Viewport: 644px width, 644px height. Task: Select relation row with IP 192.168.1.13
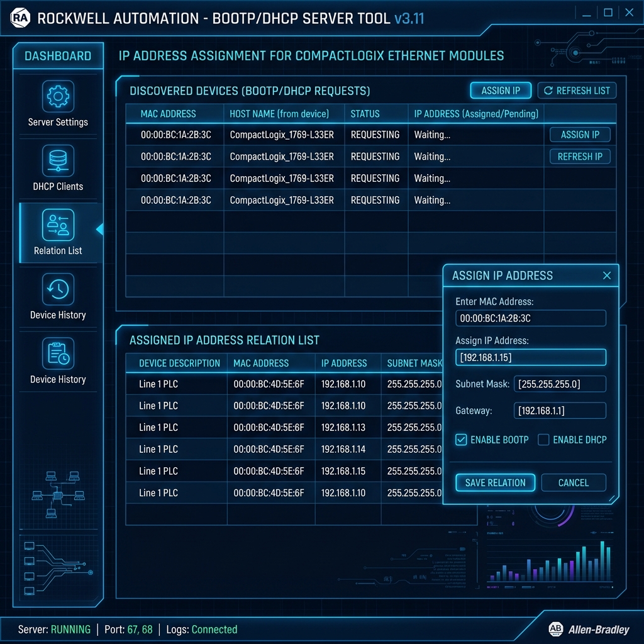284,428
